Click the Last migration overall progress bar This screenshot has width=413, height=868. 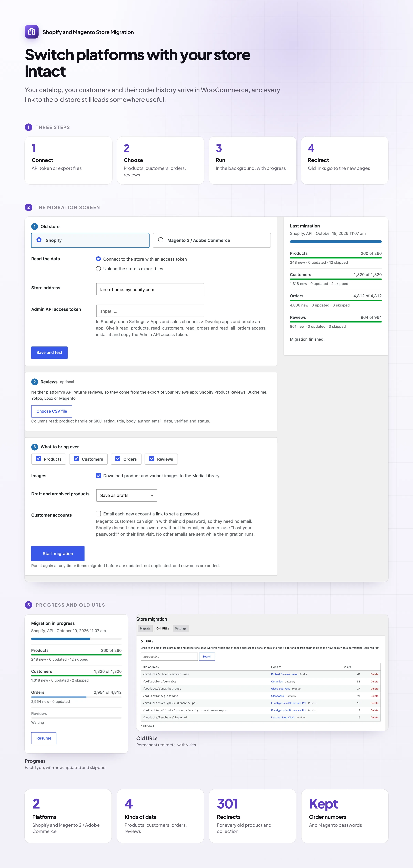(336, 242)
